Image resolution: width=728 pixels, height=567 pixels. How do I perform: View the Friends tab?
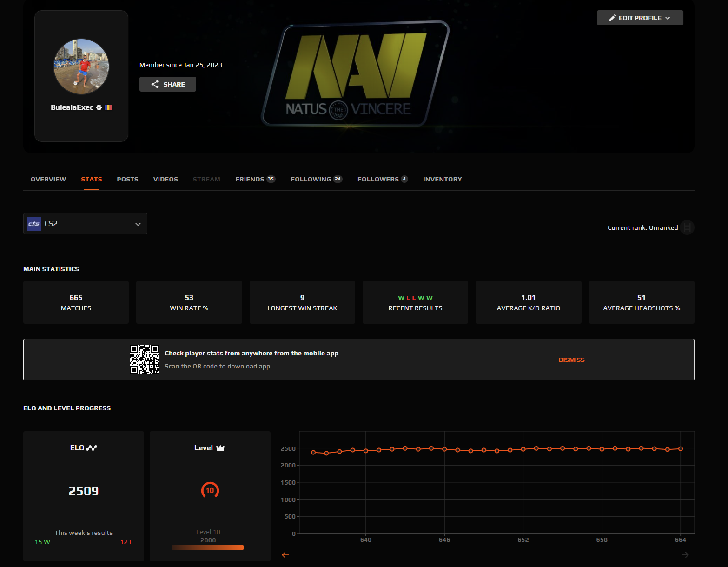pyautogui.click(x=255, y=179)
